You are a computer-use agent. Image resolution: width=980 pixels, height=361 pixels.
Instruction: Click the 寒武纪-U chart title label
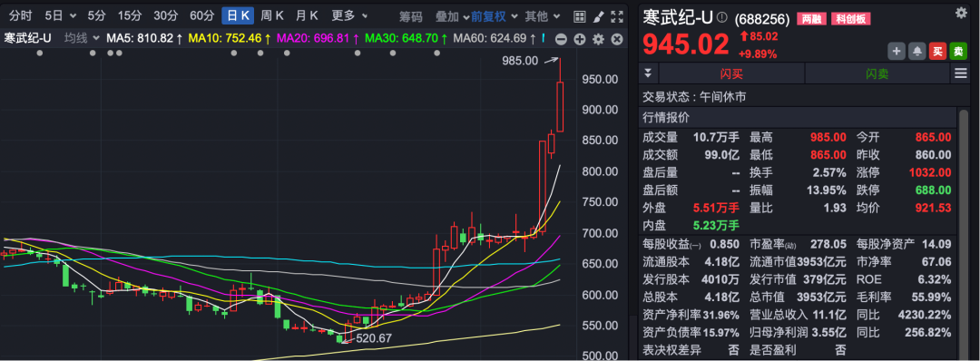click(27, 39)
